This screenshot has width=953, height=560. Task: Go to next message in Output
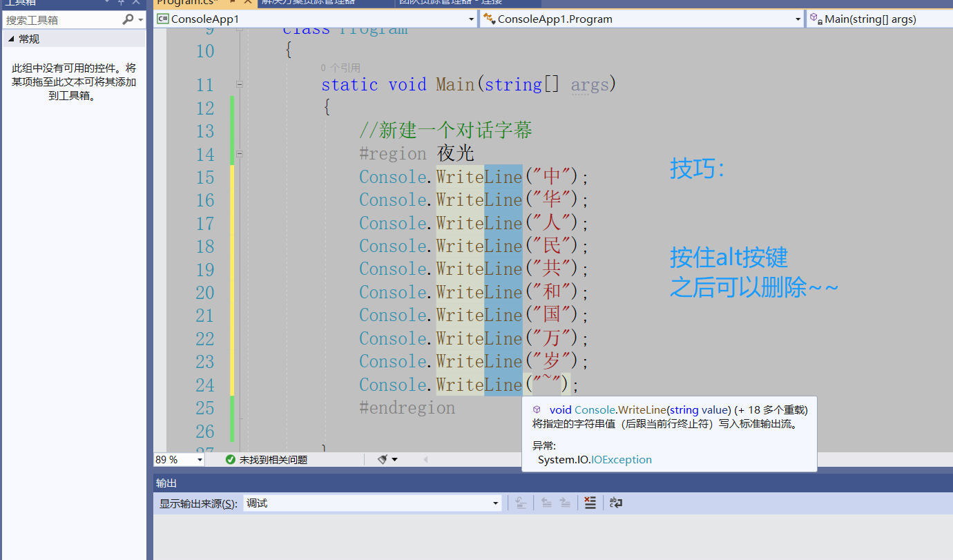[x=565, y=503]
